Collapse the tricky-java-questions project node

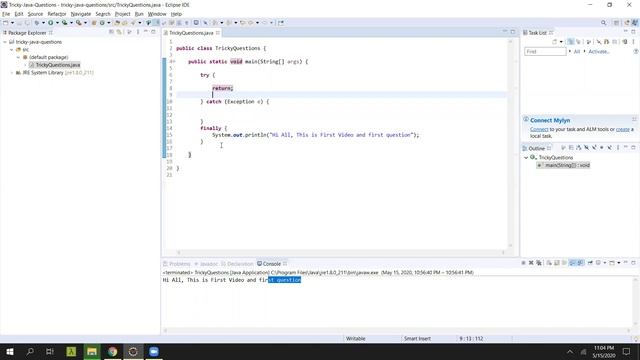pyautogui.click(x=5, y=42)
